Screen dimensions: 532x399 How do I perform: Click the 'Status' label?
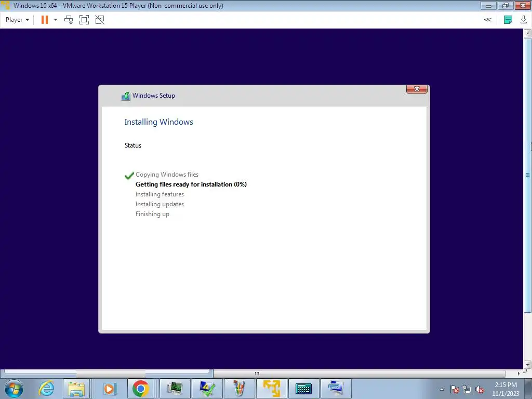(x=132, y=145)
